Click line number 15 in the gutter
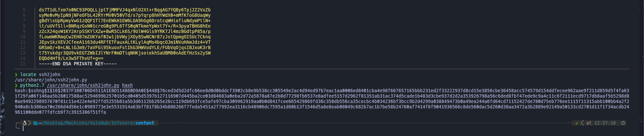Image resolution: width=644 pixels, height=136 pixels. pos(23,64)
